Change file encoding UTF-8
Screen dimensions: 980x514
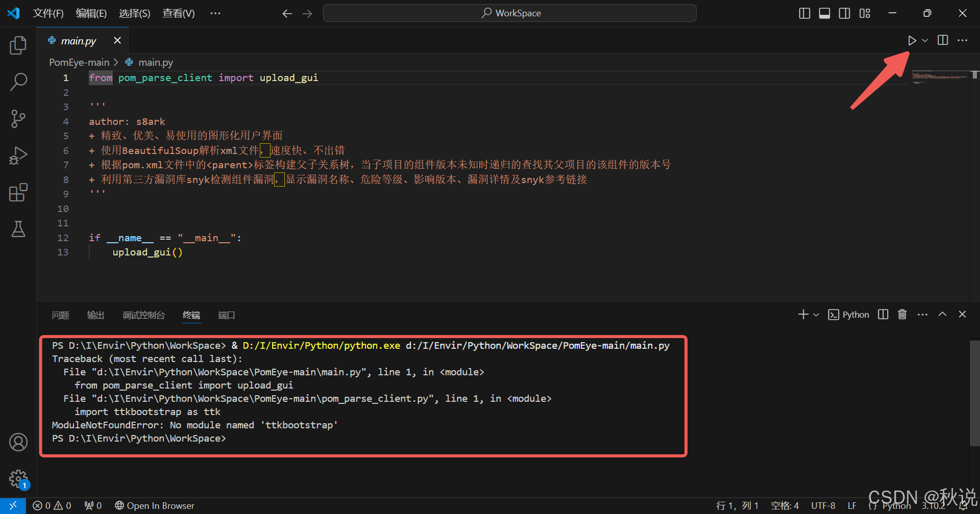(x=823, y=506)
